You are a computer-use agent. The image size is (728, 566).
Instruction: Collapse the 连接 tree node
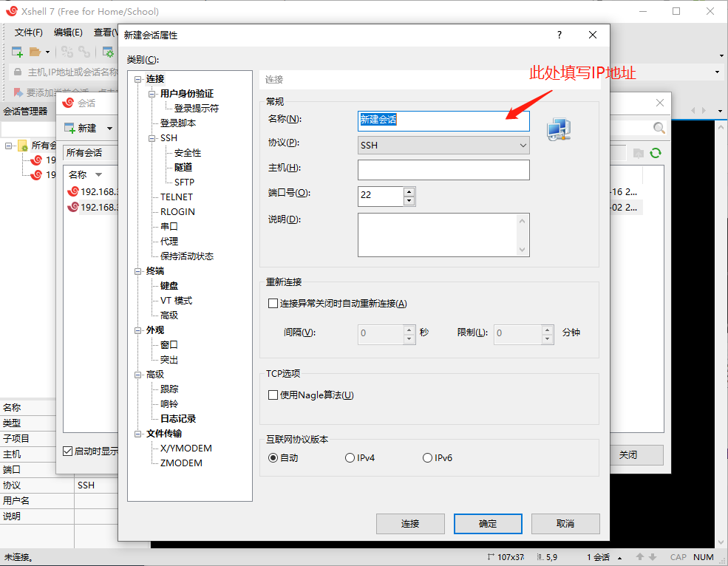[x=138, y=79]
